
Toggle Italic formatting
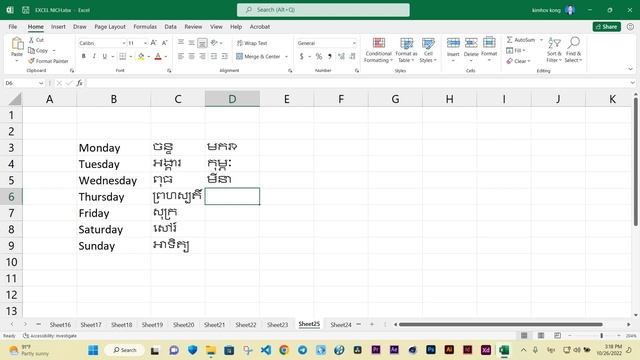[x=94, y=56]
